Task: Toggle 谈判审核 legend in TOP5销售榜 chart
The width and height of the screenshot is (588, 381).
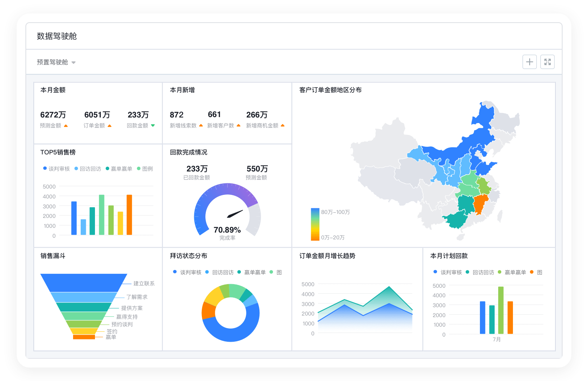Action: click(x=56, y=169)
